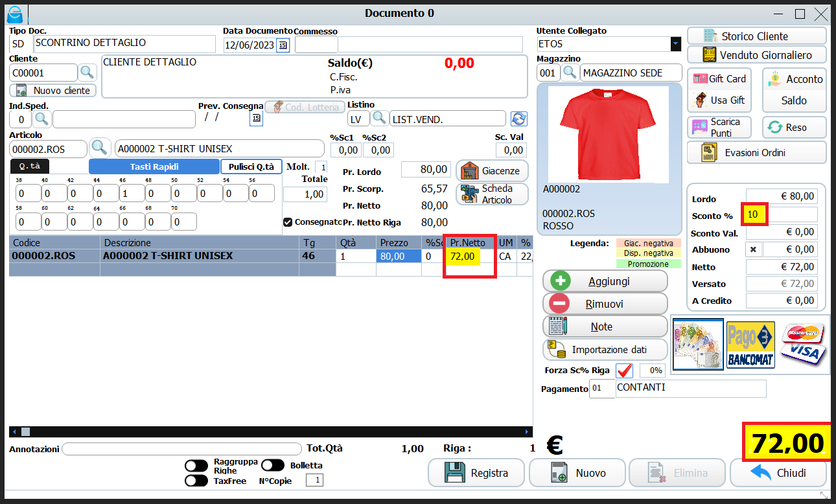
Task: Open the Prev. Consegna date picker
Action: coord(256,119)
